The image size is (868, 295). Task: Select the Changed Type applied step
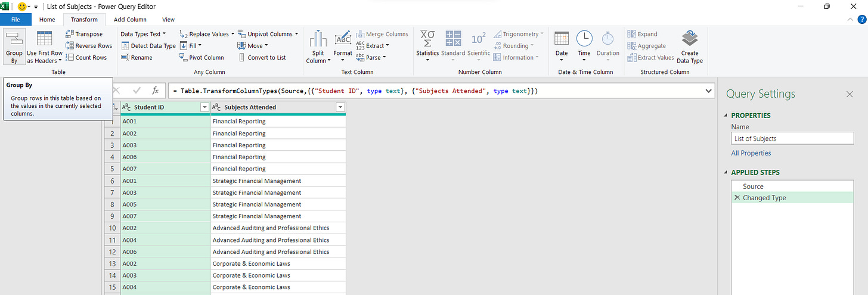click(792, 198)
